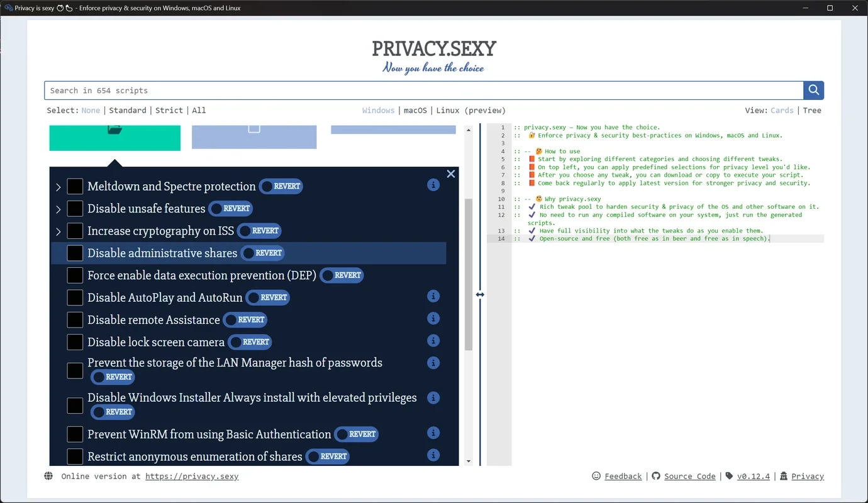Toggle Revert for Disable unsafe features
868x503 pixels.
click(x=231, y=208)
